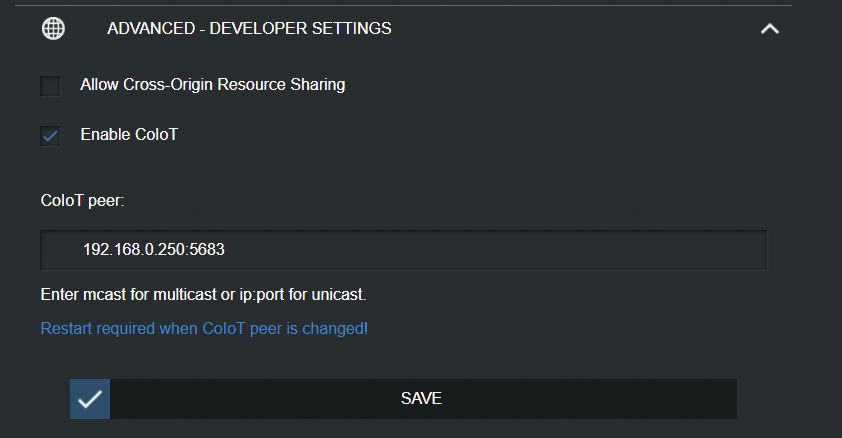Image resolution: width=842 pixels, height=438 pixels.
Task: Click the globe icon in the header
Action: [x=53, y=28]
